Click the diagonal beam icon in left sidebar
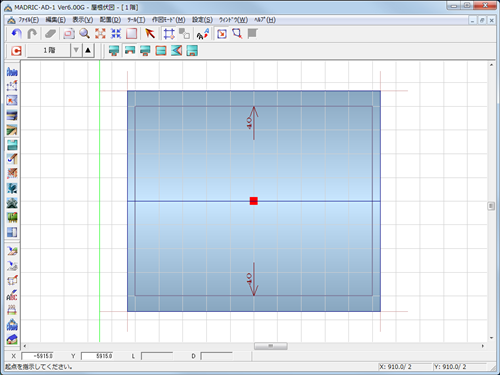 pyautogui.click(x=12, y=130)
